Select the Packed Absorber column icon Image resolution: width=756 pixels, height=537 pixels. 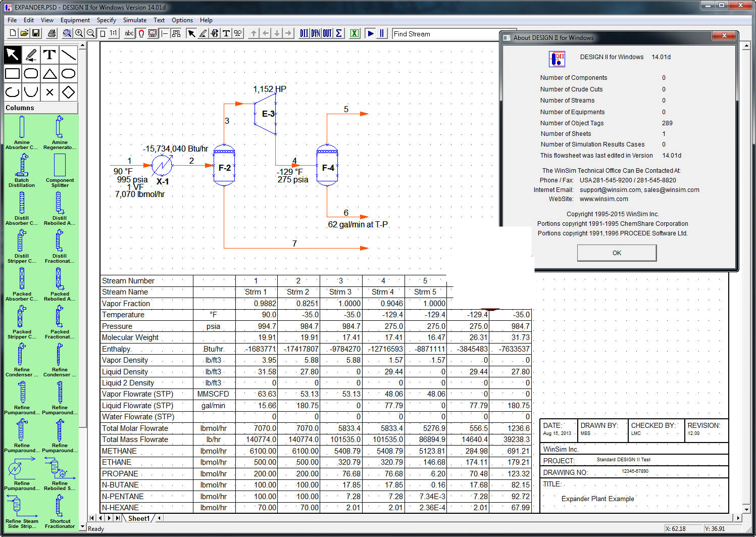pyautogui.click(x=22, y=284)
